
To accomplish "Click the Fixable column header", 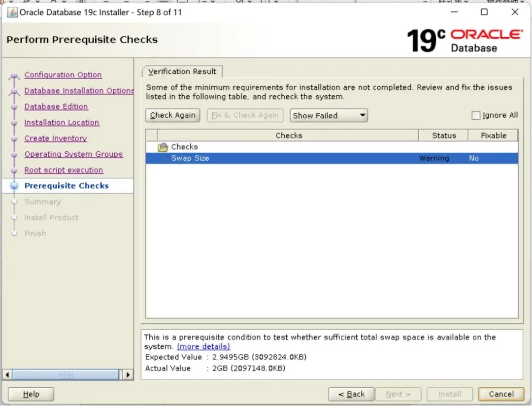I will [x=493, y=135].
